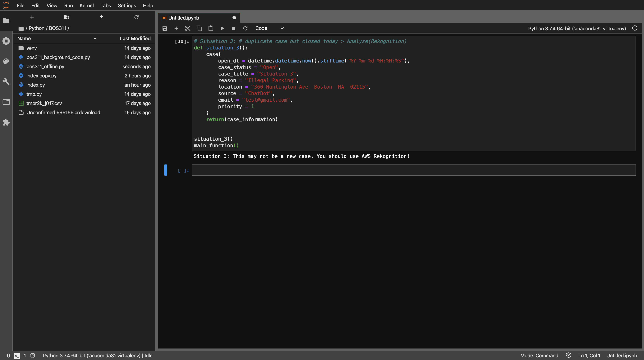Viewport: 644px width, 360px height.
Task: Restart the kernel from the notebook toolbar
Action: click(x=245, y=28)
